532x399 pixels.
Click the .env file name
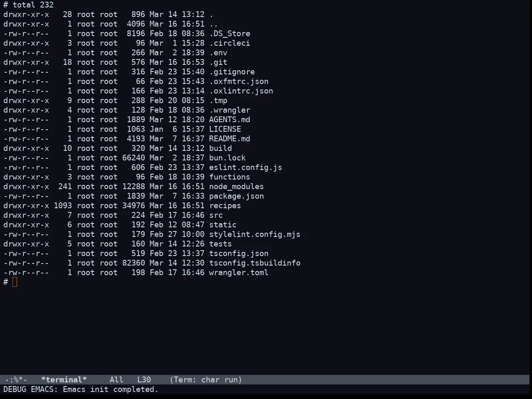(x=218, y=53)
